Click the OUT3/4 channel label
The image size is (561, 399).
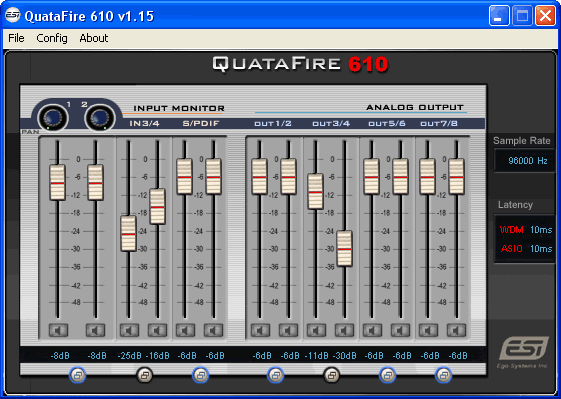[x=331, y=123]
